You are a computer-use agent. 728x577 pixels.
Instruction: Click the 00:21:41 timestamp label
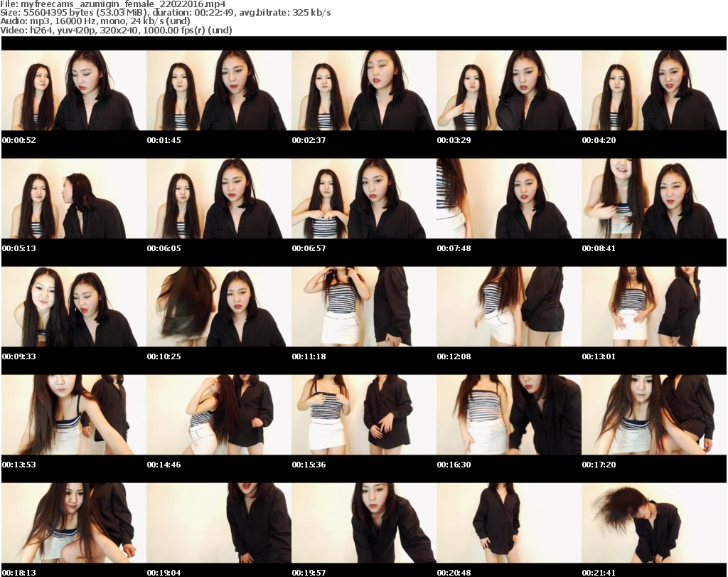pyautogui.click(x=599, y=573)
